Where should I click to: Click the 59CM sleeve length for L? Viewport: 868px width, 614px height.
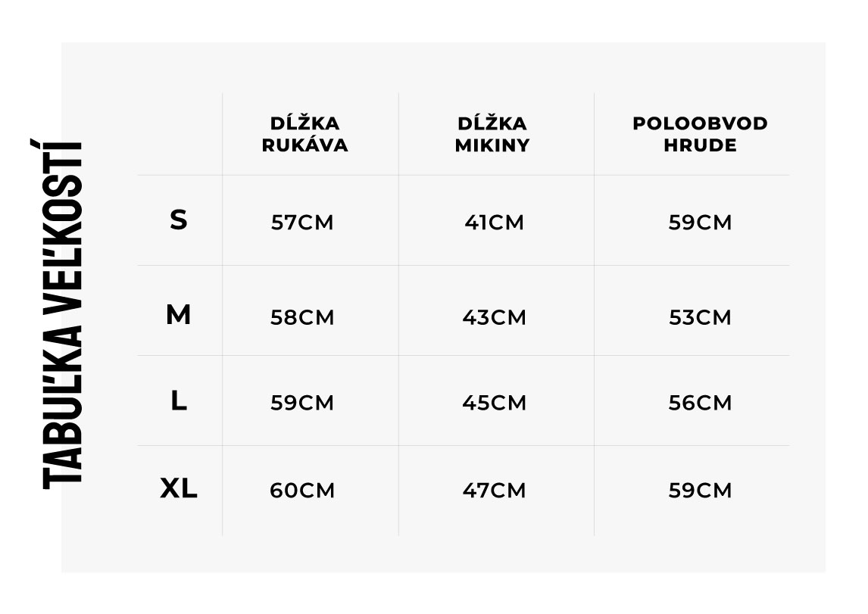302,403
